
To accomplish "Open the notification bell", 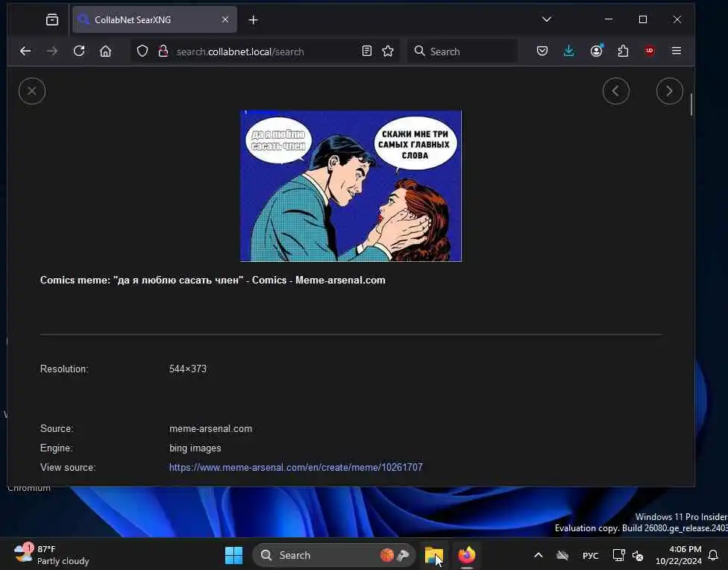I will tap(713, 555).
